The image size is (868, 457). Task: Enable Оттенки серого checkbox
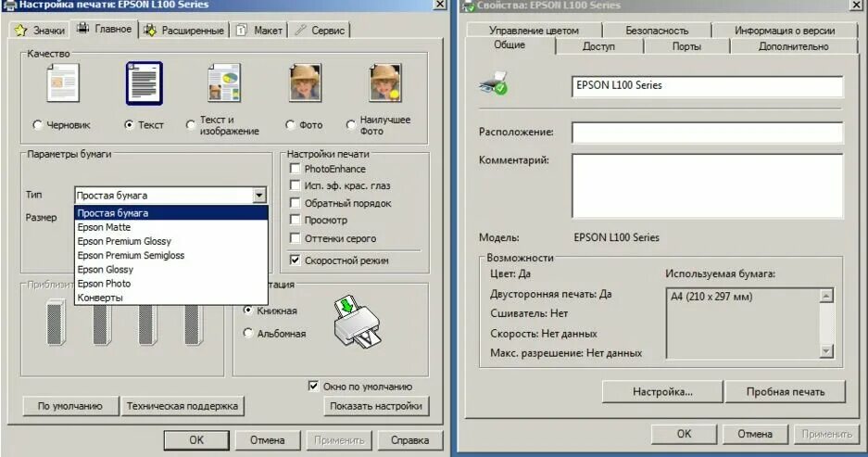[x=296, y=238]
